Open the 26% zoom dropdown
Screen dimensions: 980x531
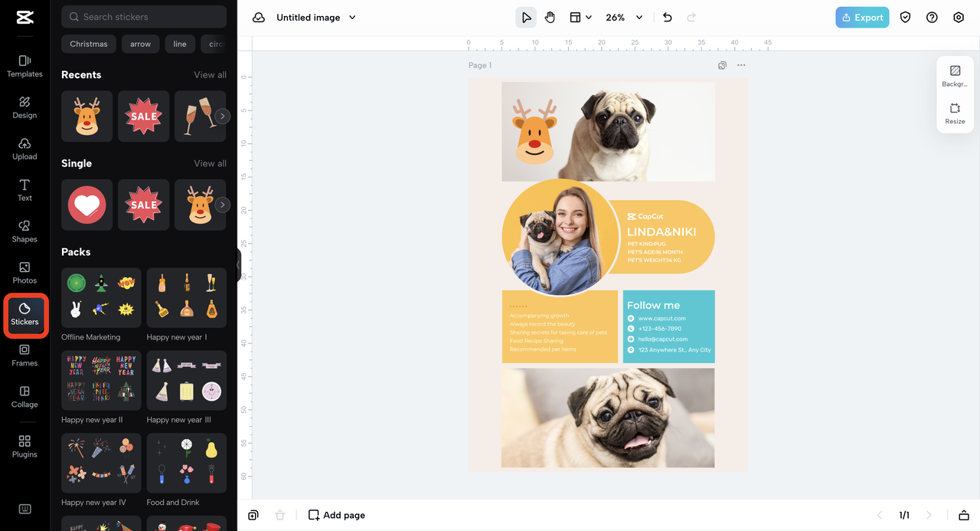[624, 18]
